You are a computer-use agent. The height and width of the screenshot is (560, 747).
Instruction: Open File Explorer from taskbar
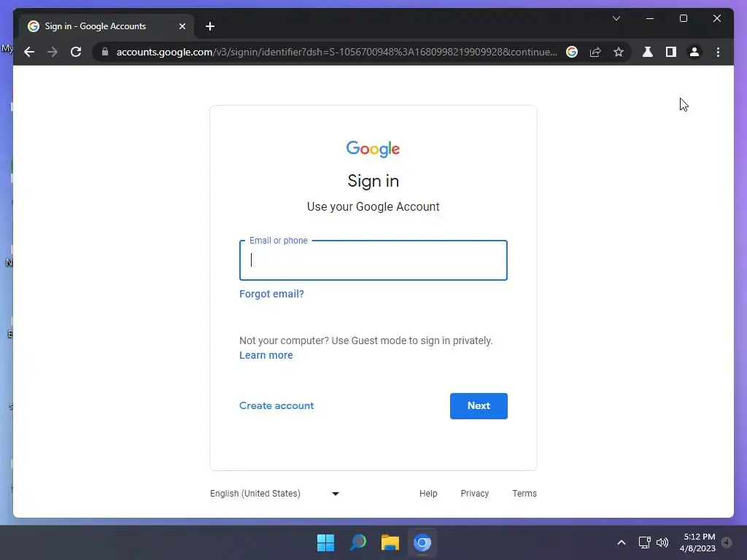[390, 542]
